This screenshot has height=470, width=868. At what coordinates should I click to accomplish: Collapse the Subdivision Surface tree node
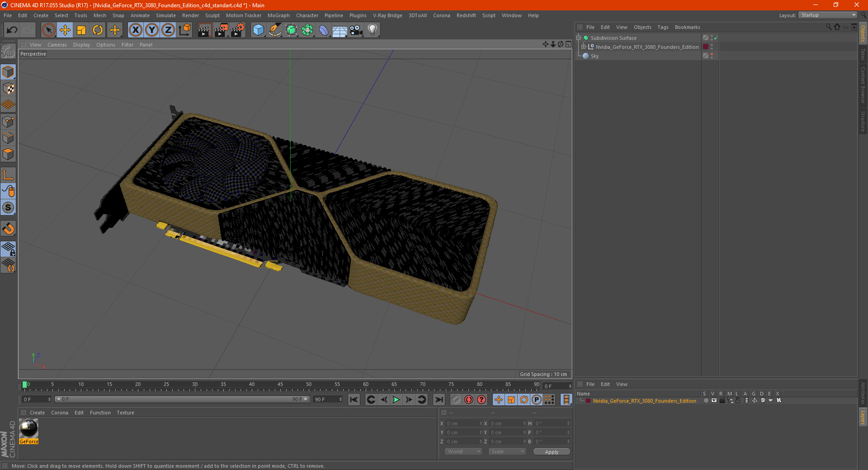point(579,38)
